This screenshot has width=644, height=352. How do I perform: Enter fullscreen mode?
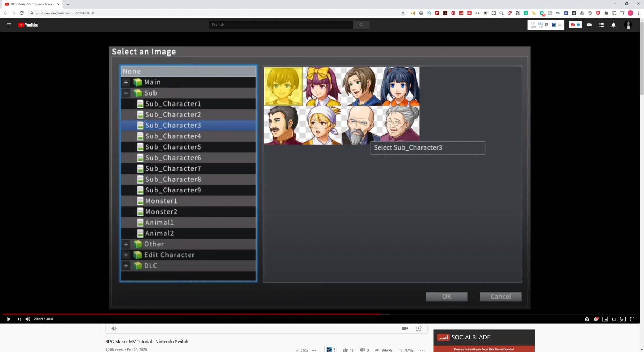pos(632,319)
